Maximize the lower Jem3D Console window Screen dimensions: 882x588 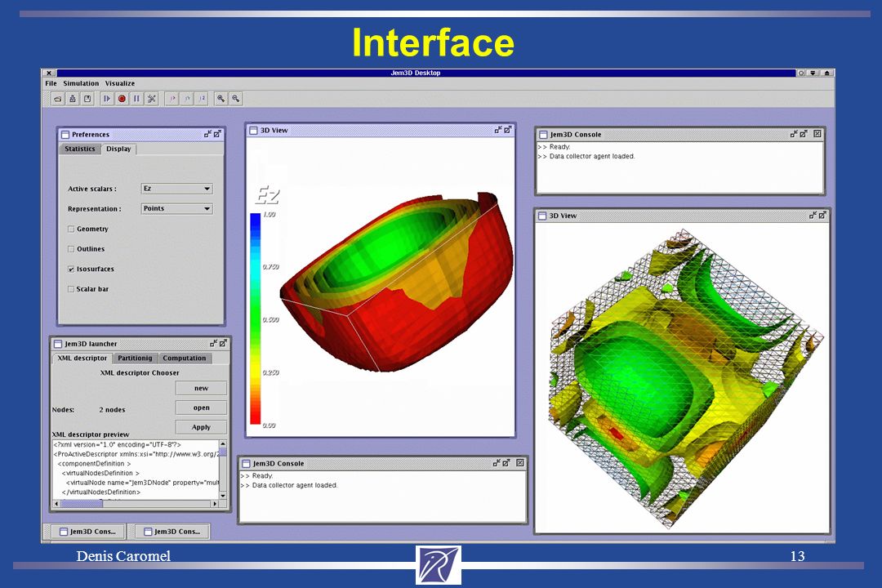(x=506, y=463)
